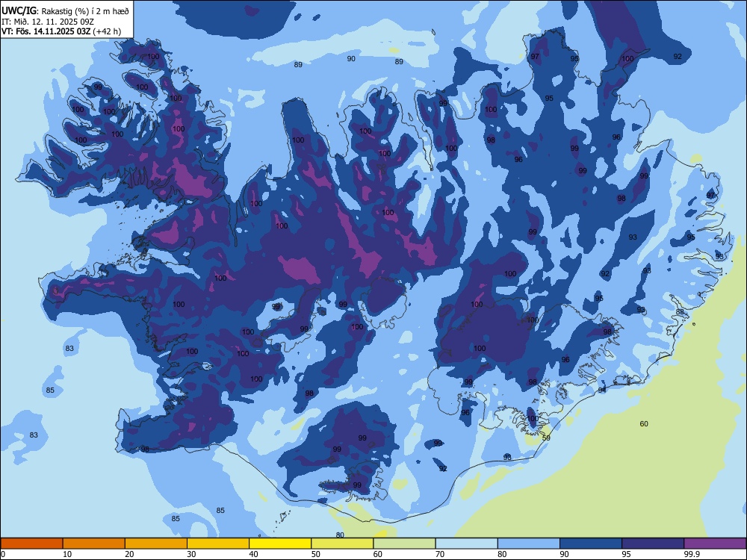
Task: Click the legend scale label '30'
Action: point(191,554)
